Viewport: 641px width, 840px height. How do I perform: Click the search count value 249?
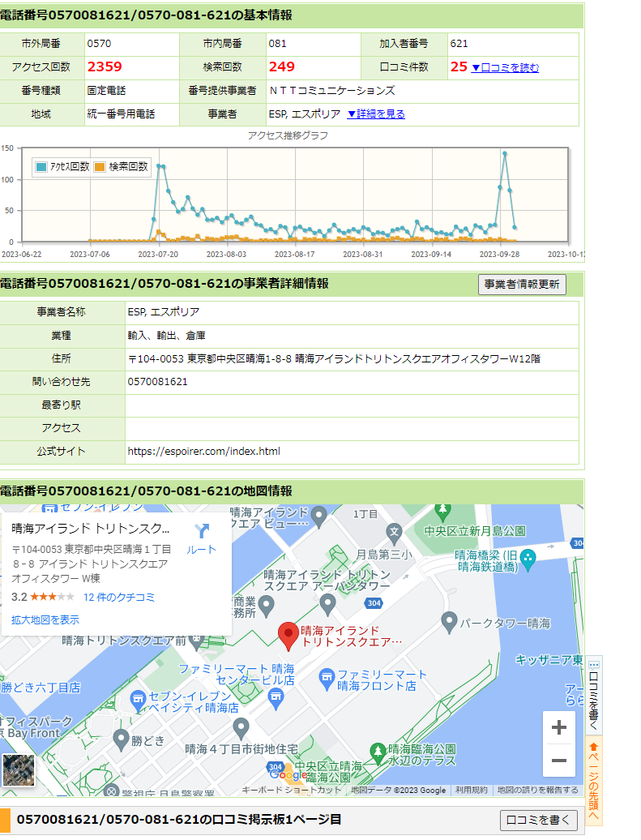tap(282, 67)
